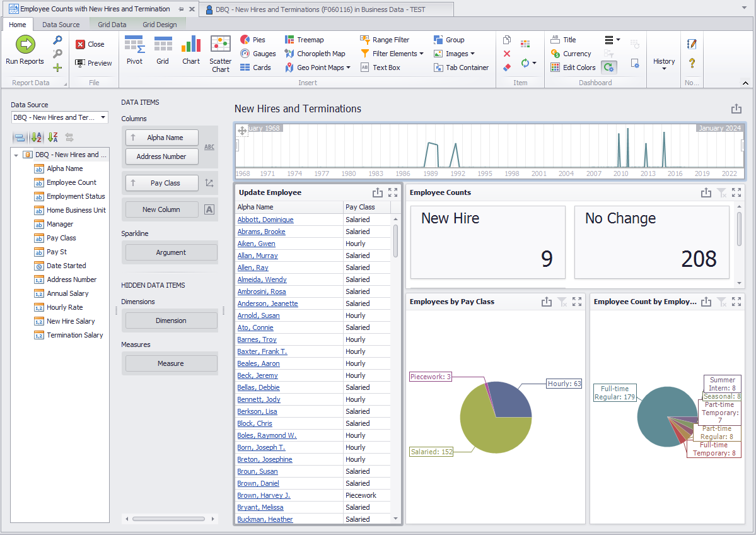Click the Run Reports green arrow icon
This screenshot has height=535, width=756.
(x=25, y=44)
